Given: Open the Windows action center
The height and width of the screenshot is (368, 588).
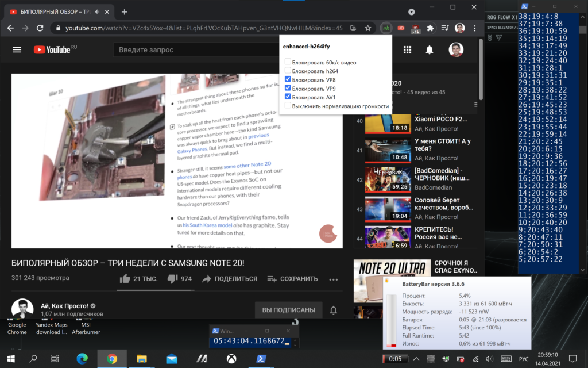Looking at the screenshot, I should 572,359.
